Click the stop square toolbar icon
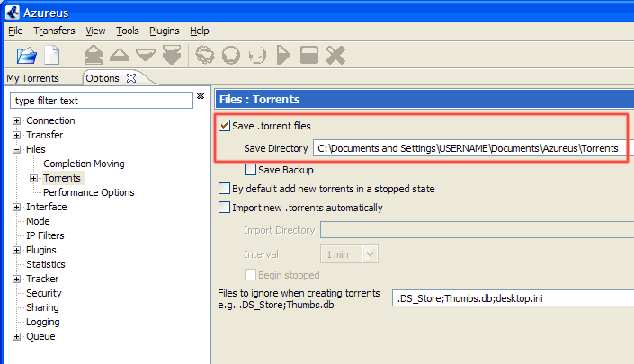The height and width of the screenshot is (364, 634). [x=309, y=55]
